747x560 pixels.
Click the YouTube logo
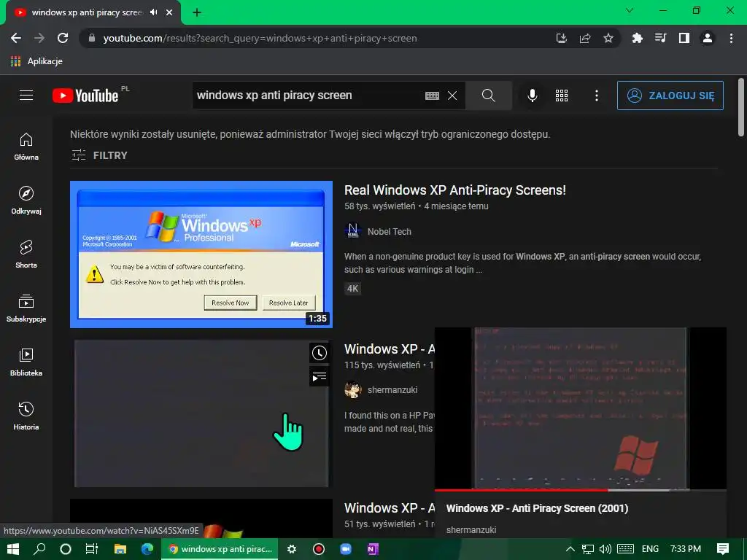pos(86,96)
